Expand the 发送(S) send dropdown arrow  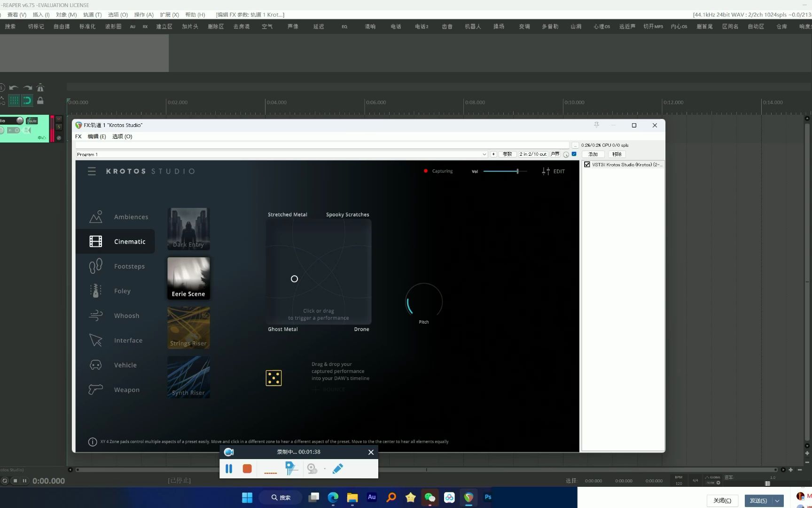[x=778, y=500]
